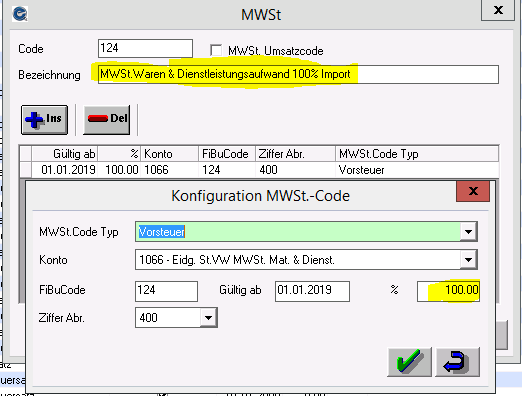Screen dimensions: 522x396
Task: Click the Code field containing 124
Action: tap(145, 48)
